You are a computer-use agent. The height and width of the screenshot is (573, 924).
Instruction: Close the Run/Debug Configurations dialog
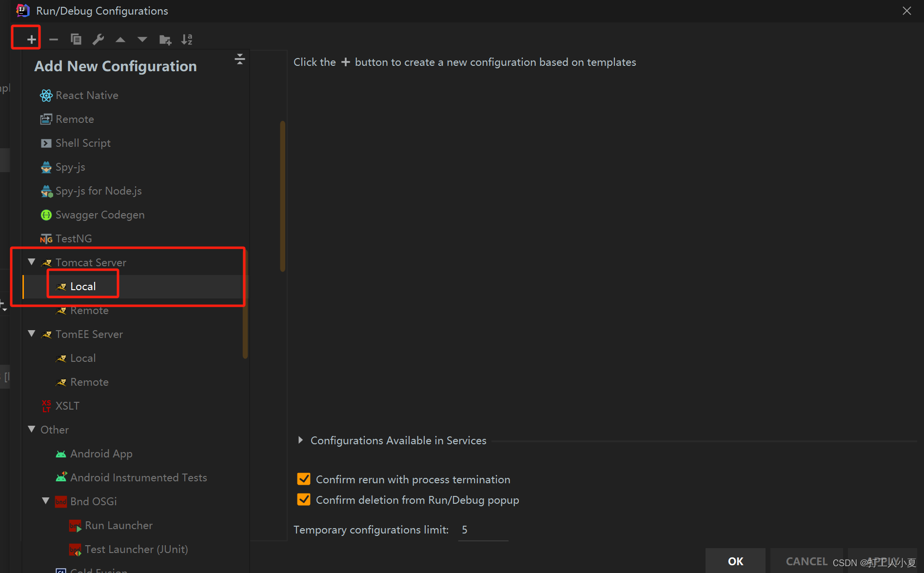click(x=906, y=11)
